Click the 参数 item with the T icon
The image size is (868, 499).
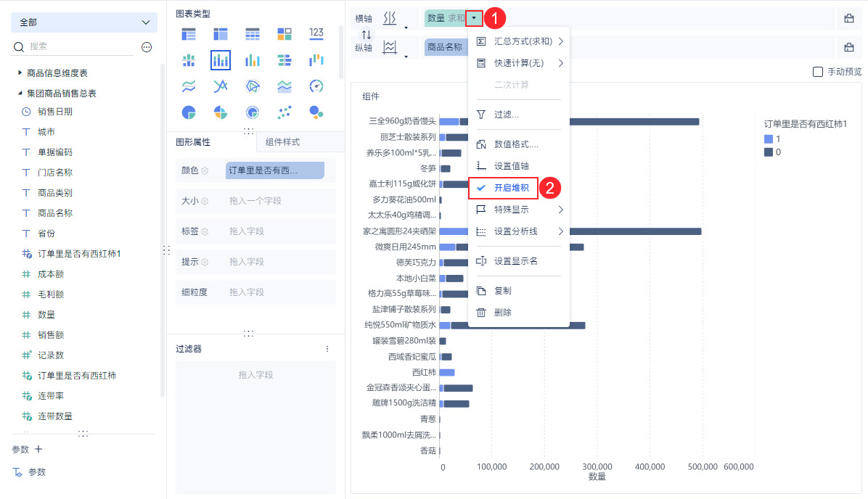tap(30, 472)
